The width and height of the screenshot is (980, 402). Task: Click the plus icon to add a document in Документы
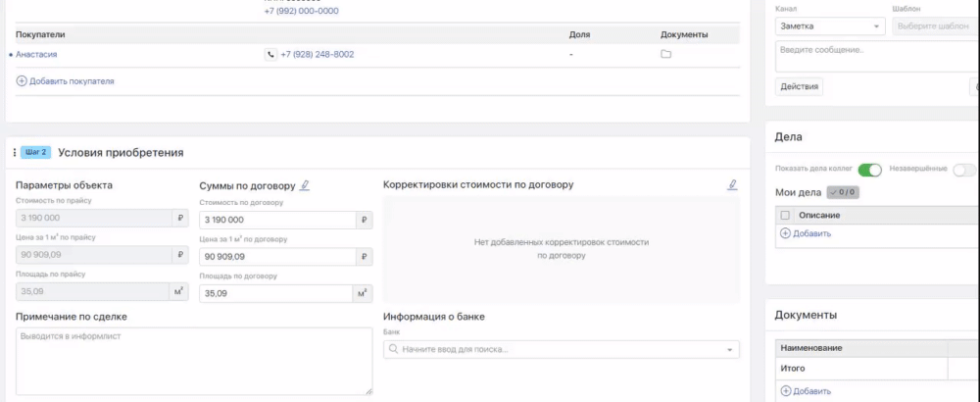784,391
